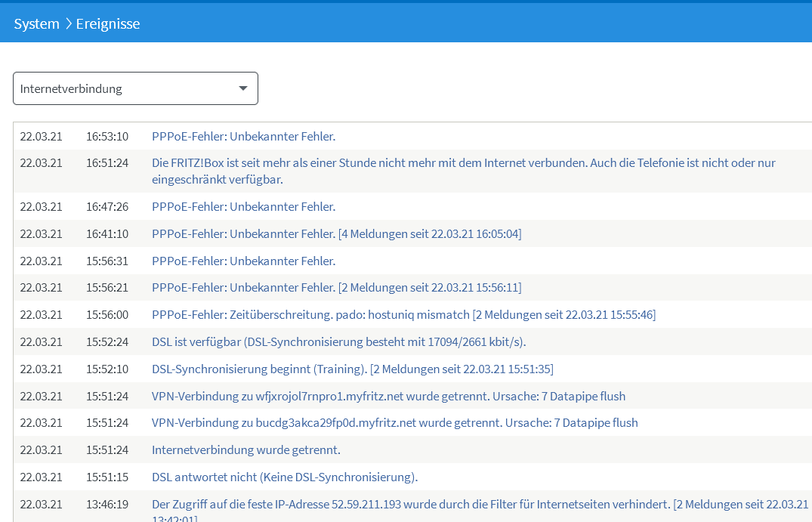Click the 15:56:31 timestamp in the event list
The image size is (812, 522).
[x=107, y=261]
